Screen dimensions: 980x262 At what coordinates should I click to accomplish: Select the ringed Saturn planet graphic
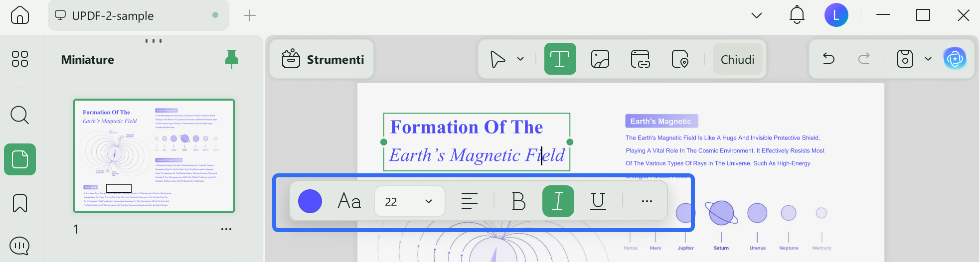(x=721, y=213)
